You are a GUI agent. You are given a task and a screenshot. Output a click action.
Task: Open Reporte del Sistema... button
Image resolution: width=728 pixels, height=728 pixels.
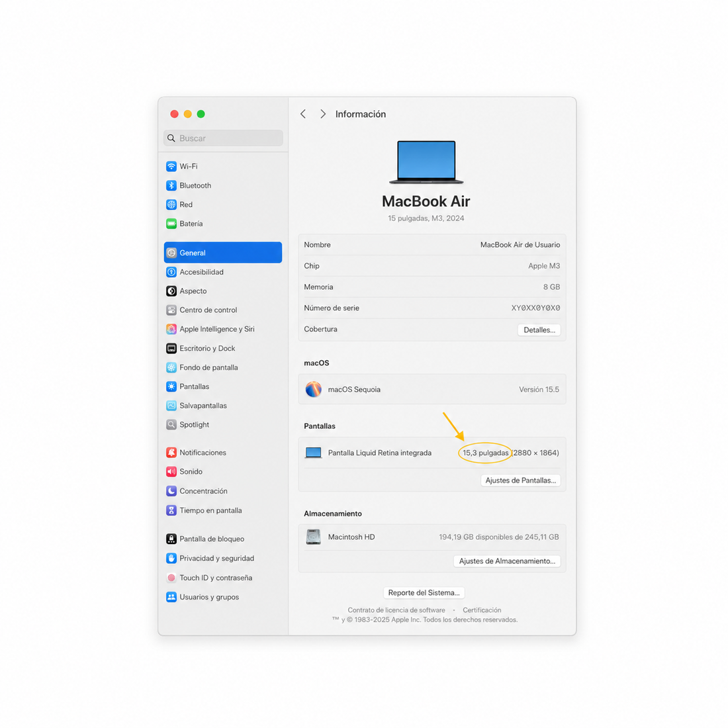click(424, 592)
